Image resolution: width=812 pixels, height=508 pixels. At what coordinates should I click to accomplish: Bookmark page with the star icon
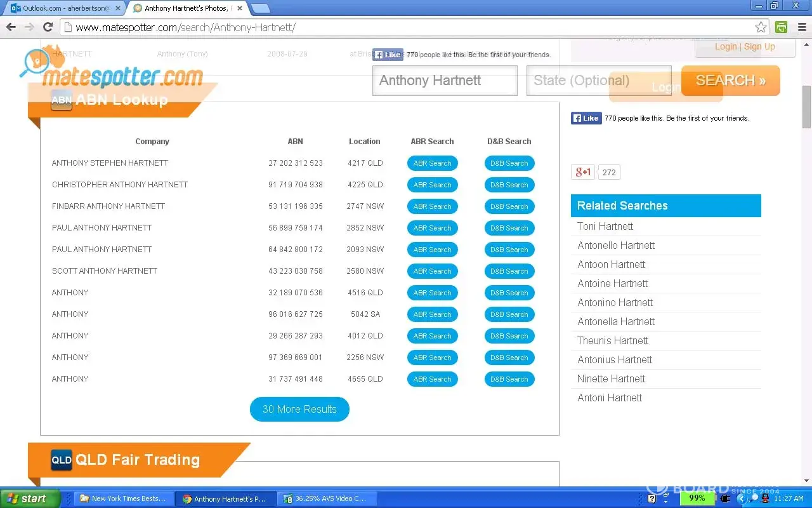(761, 27)
